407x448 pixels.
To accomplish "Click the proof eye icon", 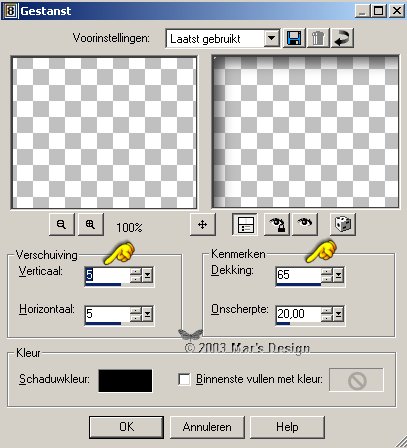I will [305, 225].
